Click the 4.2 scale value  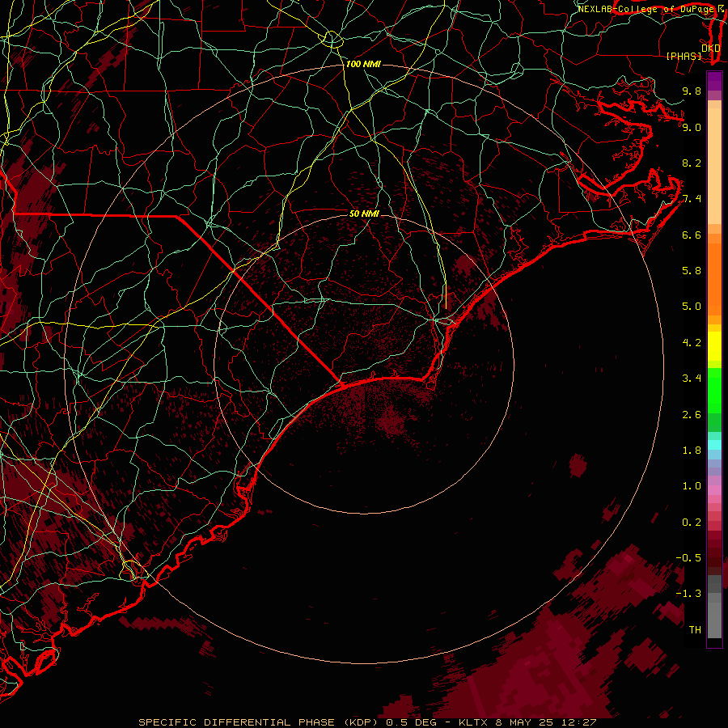click(x=692, y=343)
